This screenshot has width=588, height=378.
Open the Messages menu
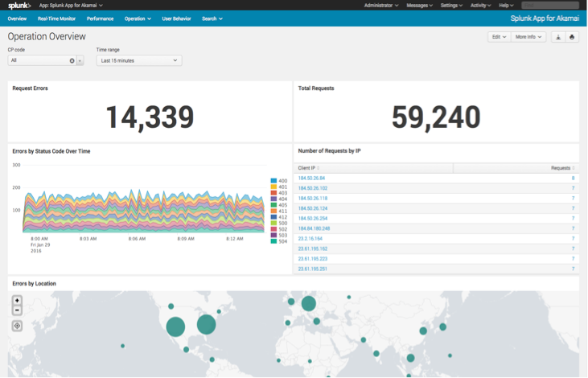tap(420, 6)
